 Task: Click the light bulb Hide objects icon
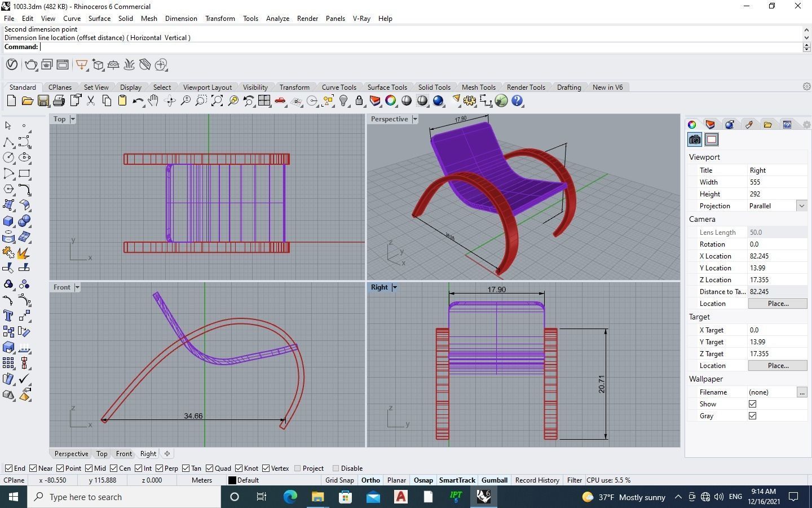point(343,101)
